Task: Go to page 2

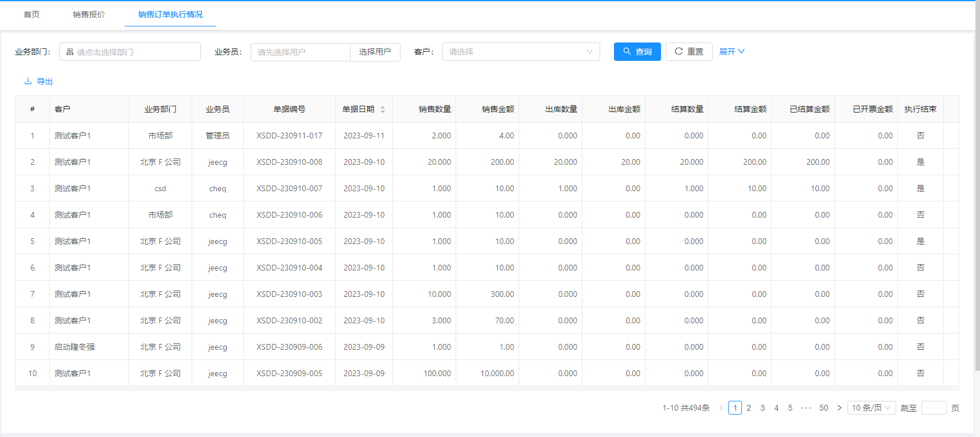Action: pyautogui.click(x=749, y=408)
